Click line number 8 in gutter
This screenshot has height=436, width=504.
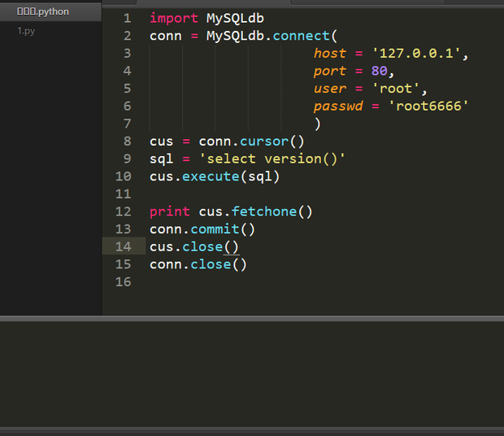tap(126, 141)
